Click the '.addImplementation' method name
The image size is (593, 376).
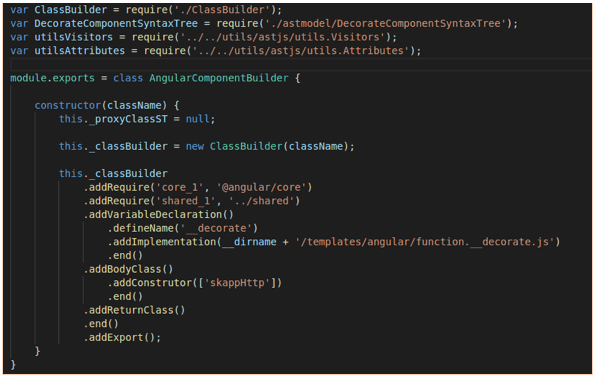click(x=162, y=242)
